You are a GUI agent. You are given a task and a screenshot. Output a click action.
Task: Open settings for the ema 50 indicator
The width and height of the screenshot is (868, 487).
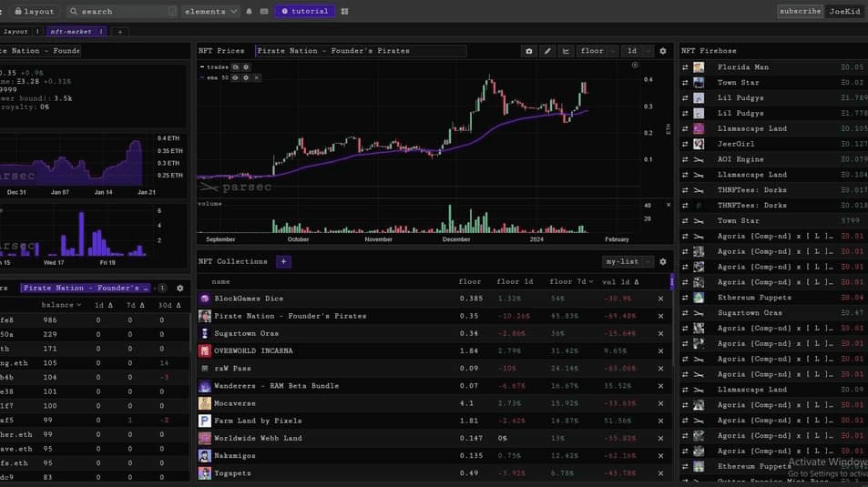click(246, 78)
